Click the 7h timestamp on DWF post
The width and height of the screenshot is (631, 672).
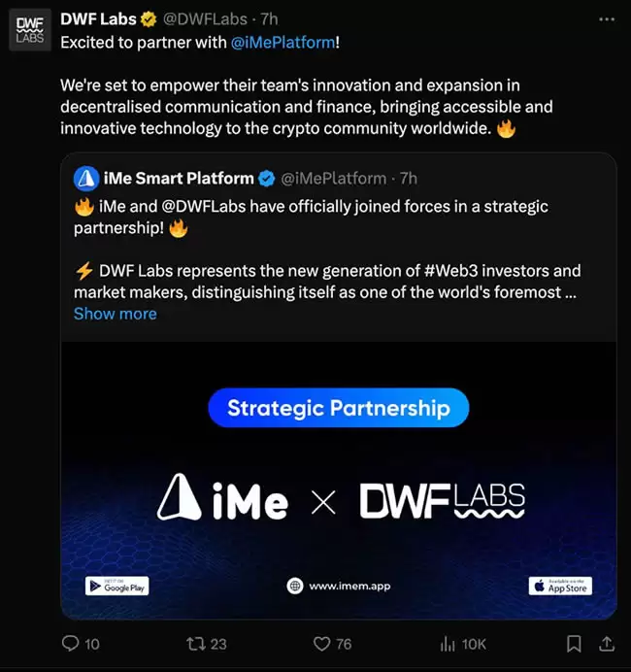pos(269,18)
